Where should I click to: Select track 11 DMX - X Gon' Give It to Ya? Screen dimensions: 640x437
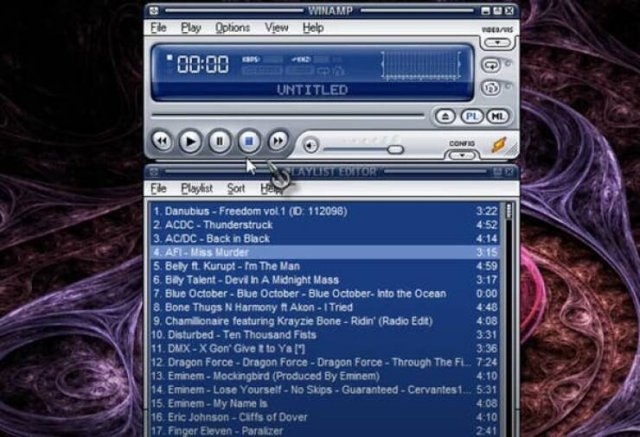pos(325,349)
